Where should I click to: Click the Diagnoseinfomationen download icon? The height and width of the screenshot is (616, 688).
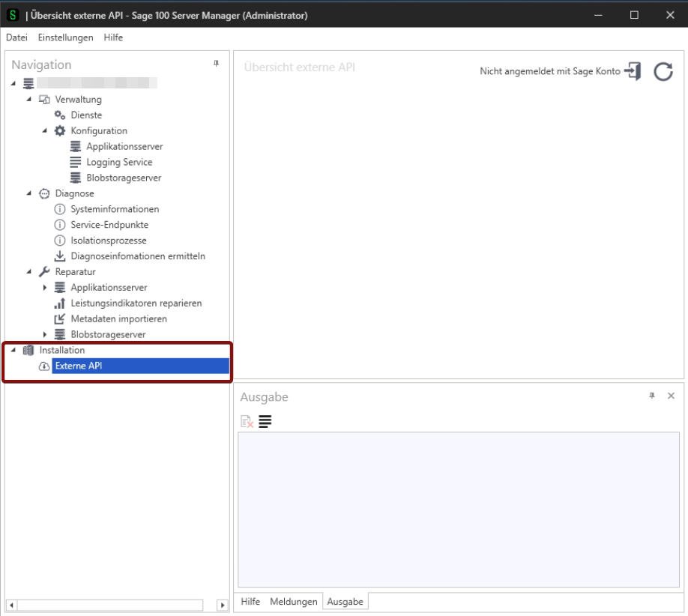click(60, 256)
